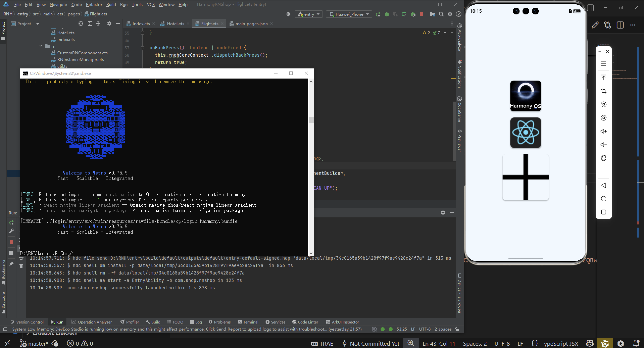
Task: Click the rerun icon in Run panel
Action: 11,222
